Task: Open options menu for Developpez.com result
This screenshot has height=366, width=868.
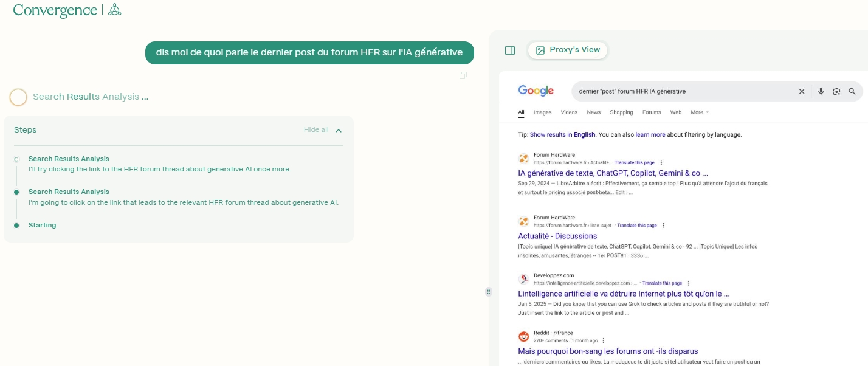Action: [689, 283]
